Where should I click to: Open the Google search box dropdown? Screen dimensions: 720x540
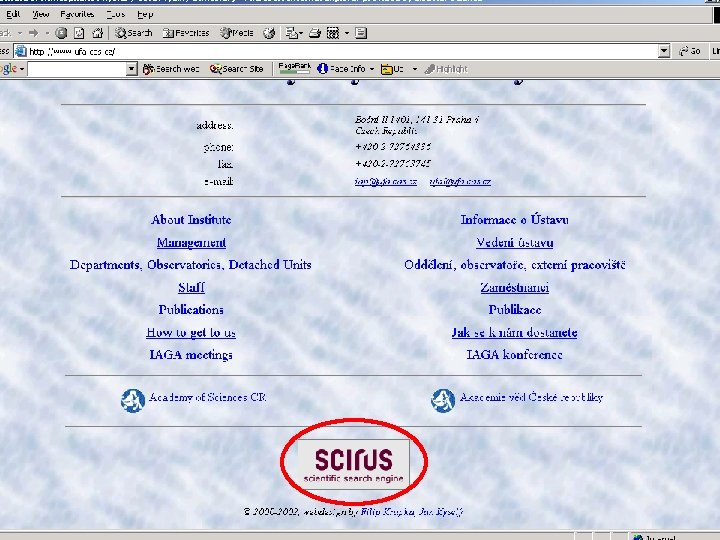tap(131, 69)
